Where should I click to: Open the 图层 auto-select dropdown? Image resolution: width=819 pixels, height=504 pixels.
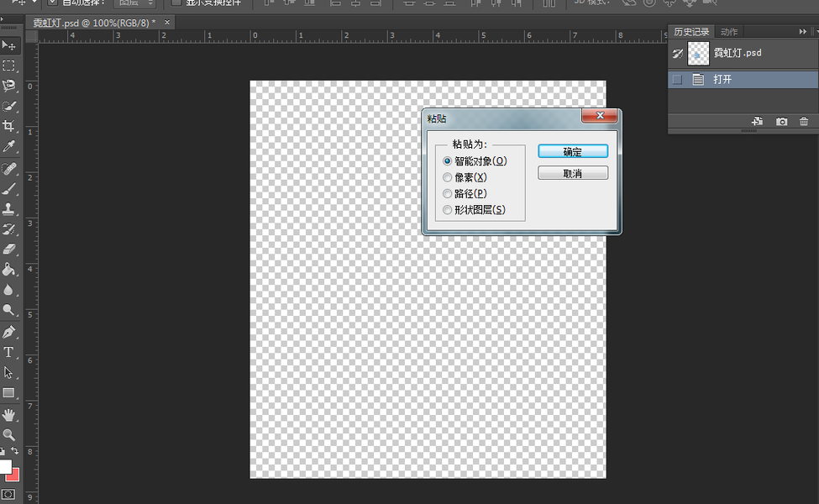[x=135, y=3]
